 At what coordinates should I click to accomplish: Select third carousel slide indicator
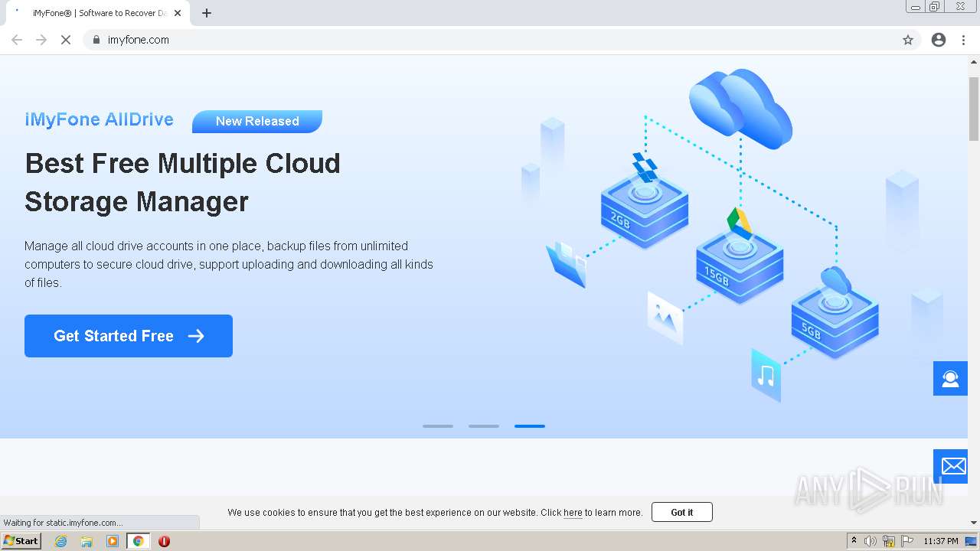pyautogui.click(x=530, y=426)
